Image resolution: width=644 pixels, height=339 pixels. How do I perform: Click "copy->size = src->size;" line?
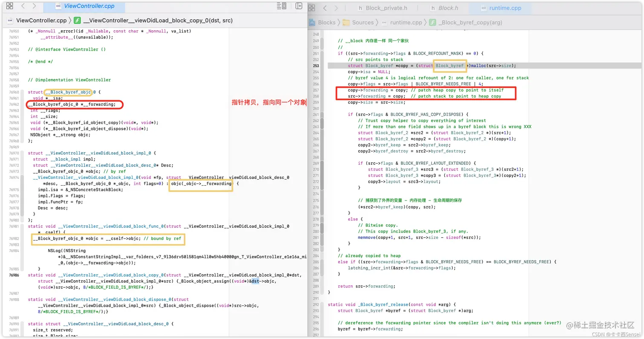(x=377, y=102)
